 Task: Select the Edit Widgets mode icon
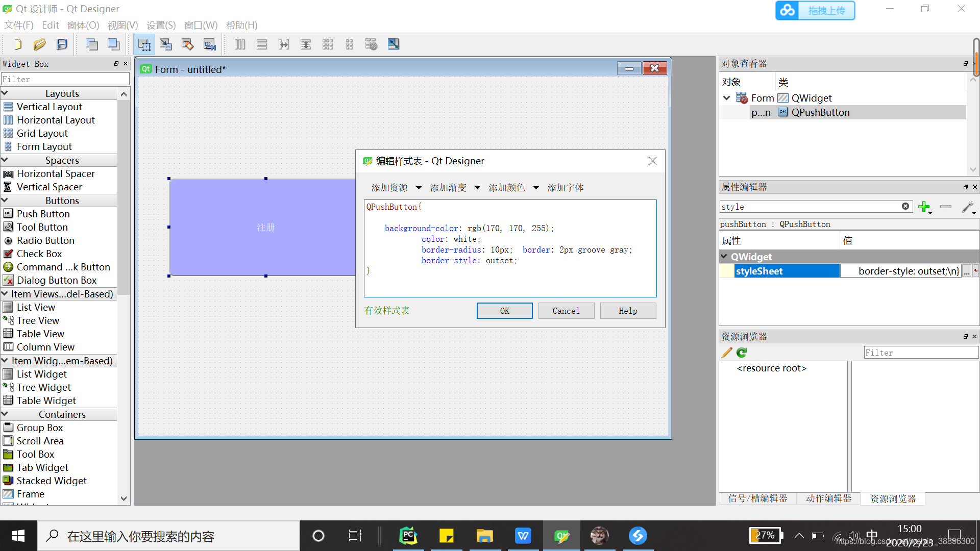click(x=144, y=44)
